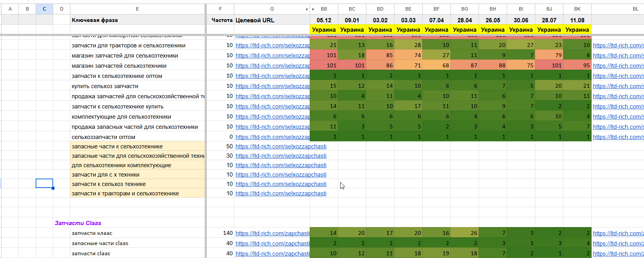Select highlighted 'для сельхозтехники комплектующие' cell
This screenshot has height=258, width=644.
point(137,165)
